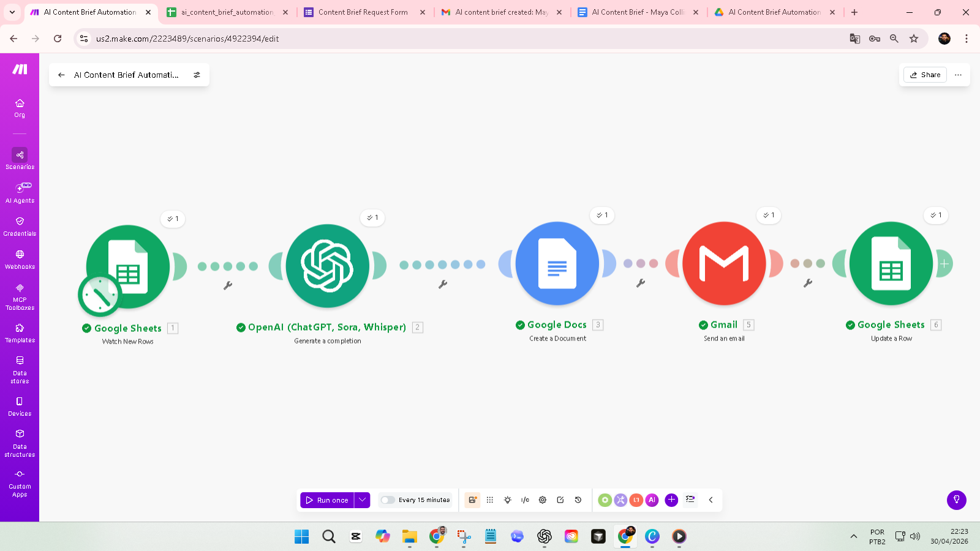The image size is (980, 551).
Task: Show hidden icons in system tray
Action: [854, 537]
